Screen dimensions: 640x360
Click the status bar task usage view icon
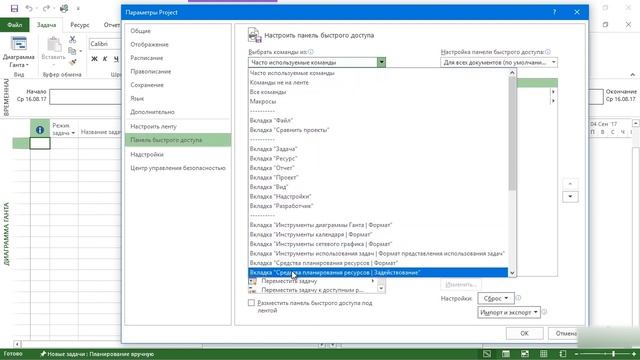(506, 354)
